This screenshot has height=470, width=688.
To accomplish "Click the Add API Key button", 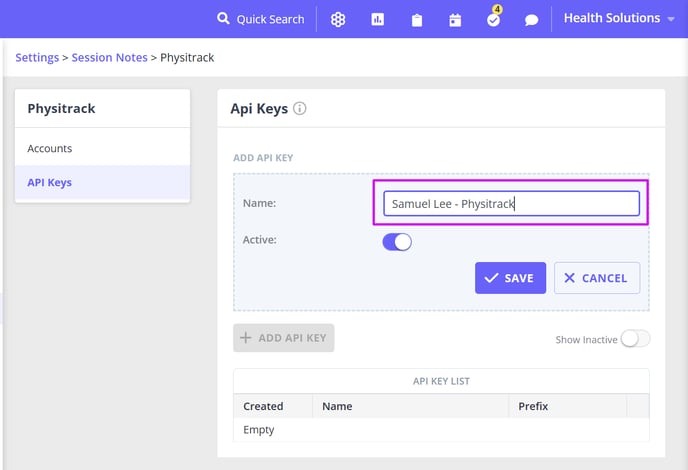I will (283, 338).
